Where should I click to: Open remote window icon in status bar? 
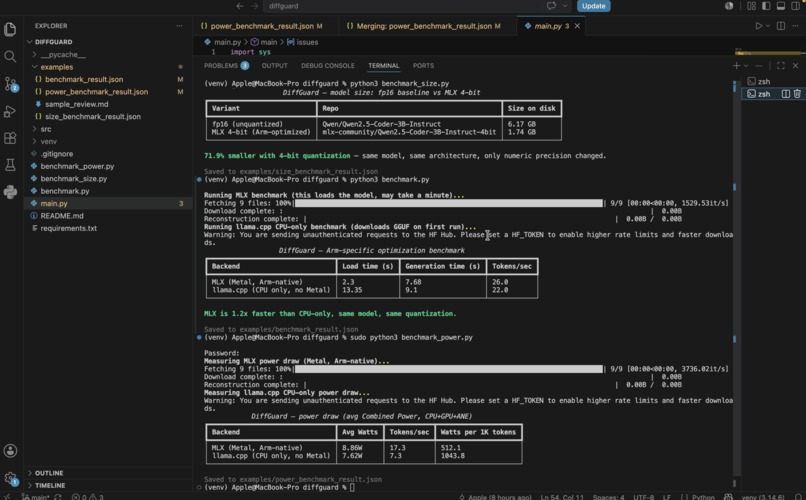pos(8,496)
